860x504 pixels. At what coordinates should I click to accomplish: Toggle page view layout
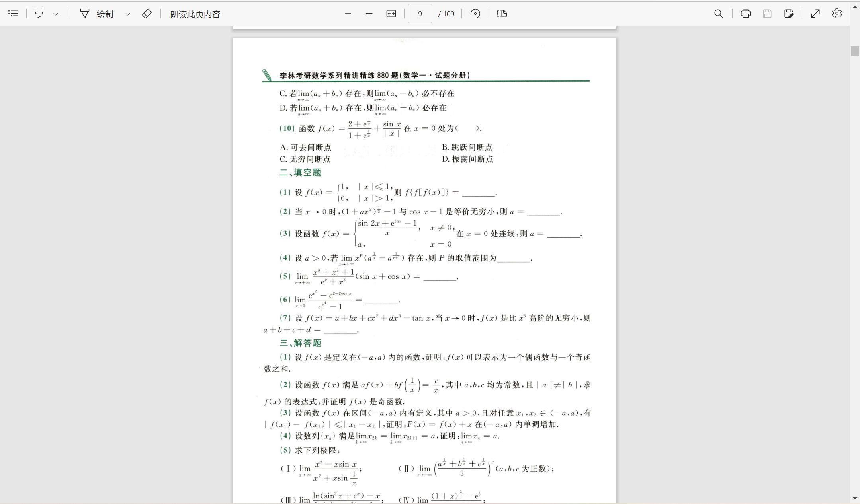coord(502,14)
